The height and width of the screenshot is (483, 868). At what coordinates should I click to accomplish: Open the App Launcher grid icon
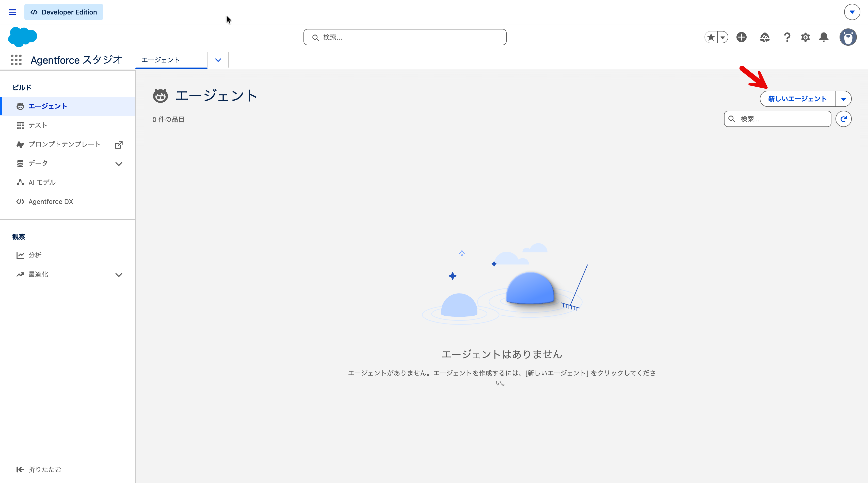(16, 60)
